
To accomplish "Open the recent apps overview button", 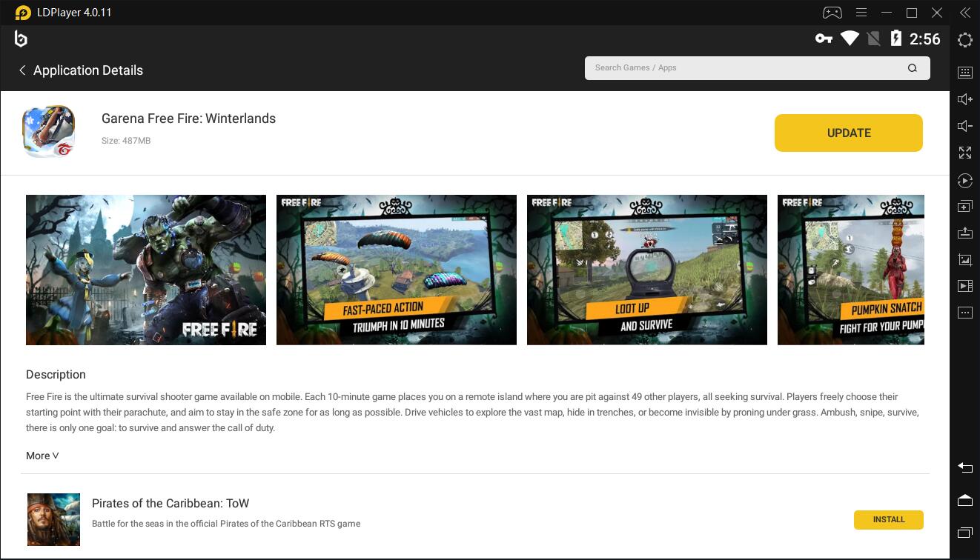I will click(x=964, y=533).
